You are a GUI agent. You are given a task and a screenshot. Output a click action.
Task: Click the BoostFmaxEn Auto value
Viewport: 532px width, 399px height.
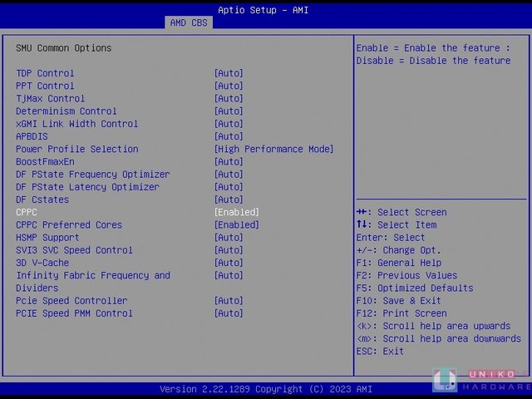point(229,162)
